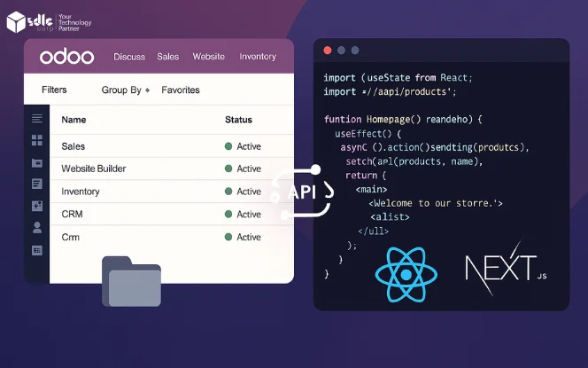Select the Inventory row in the list
This screenshot has height=368, width=588.
tap(172, 192)
